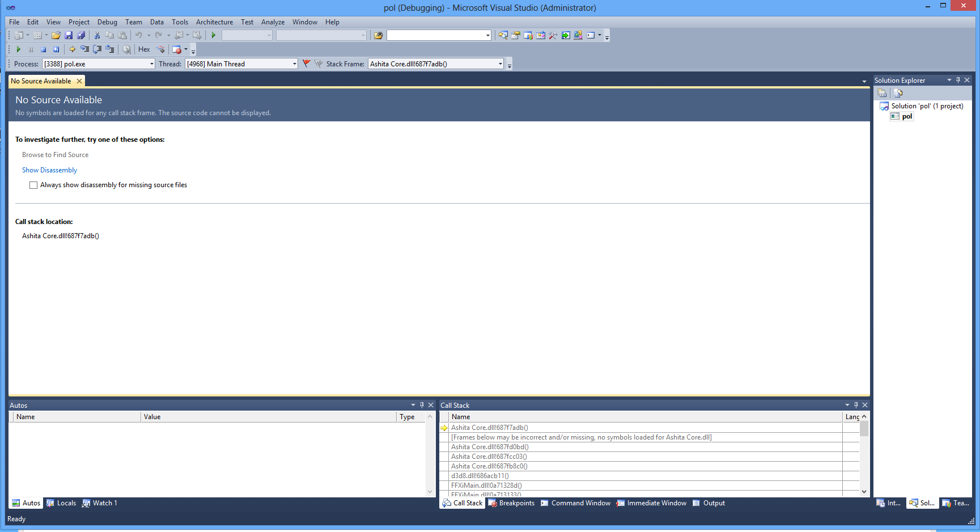980x532 pixels.
Task: Open the Debug menu
Action: 107,22
